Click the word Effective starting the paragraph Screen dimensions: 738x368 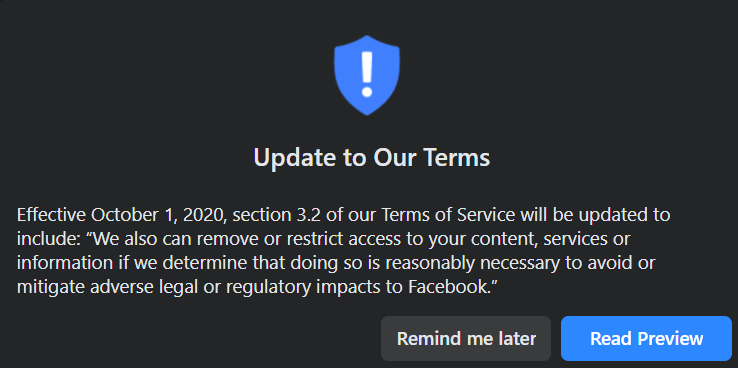click(x=51, y=215)
